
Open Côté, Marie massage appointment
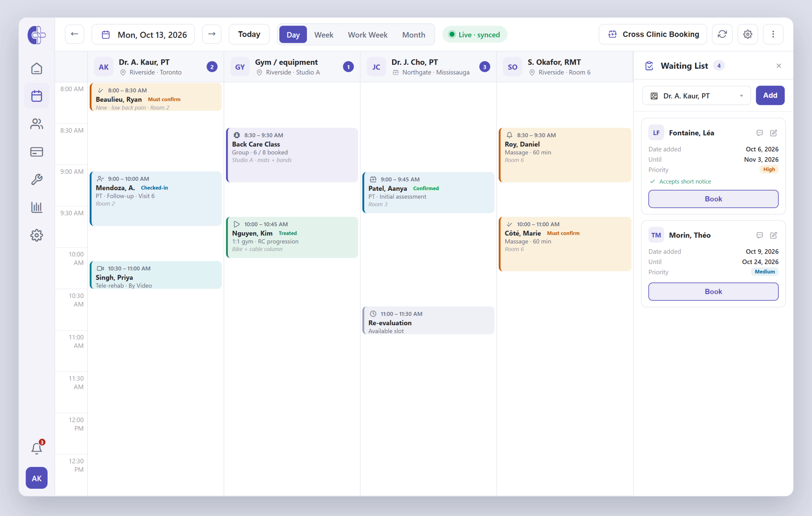point(565,244)
